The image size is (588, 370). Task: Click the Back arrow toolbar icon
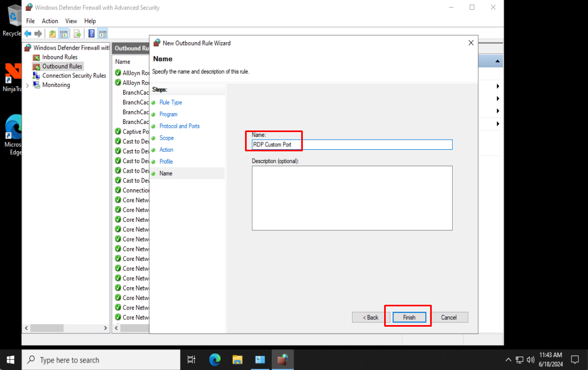(x=28, y=34)
